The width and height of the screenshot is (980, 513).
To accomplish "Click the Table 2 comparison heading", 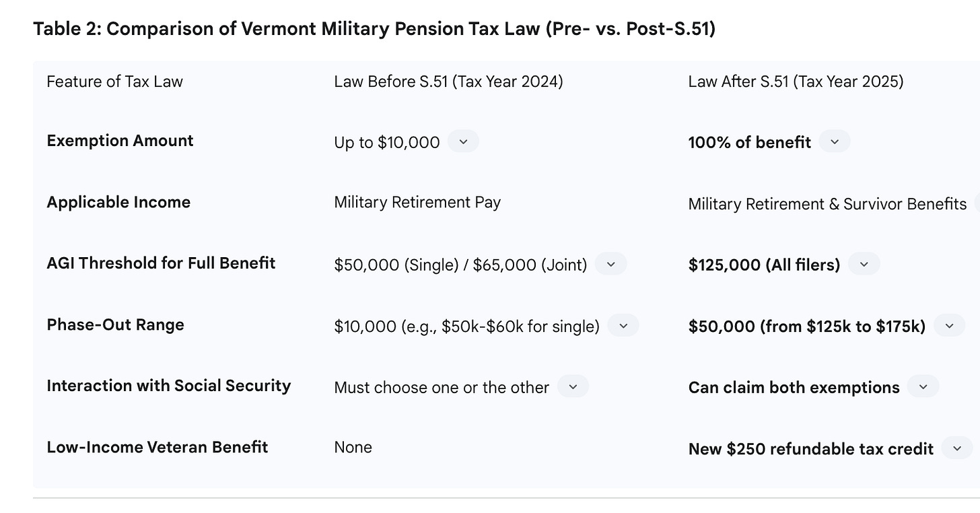I will (374, 29).
